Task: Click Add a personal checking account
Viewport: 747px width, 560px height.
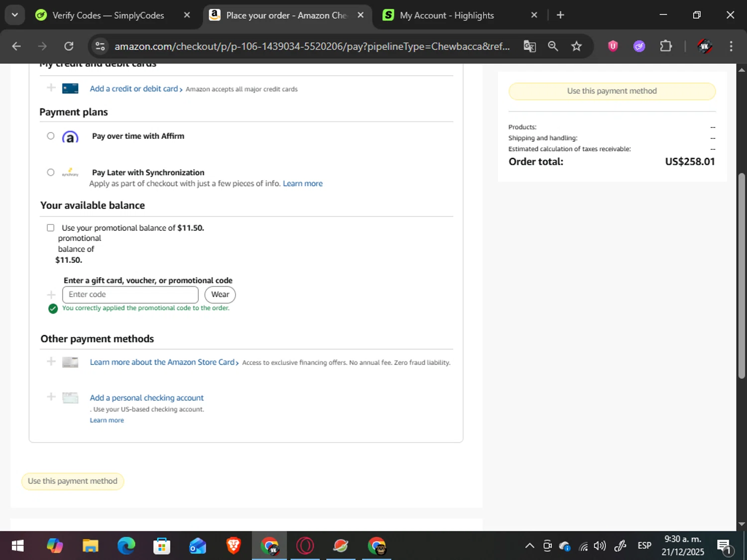Action: (146, 398)
